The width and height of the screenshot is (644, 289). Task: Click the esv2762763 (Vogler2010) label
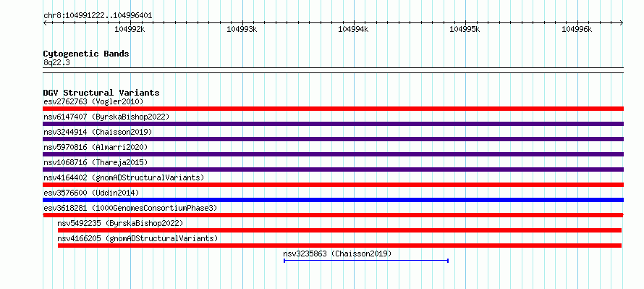pyautogui.click(x=93, y=101)
